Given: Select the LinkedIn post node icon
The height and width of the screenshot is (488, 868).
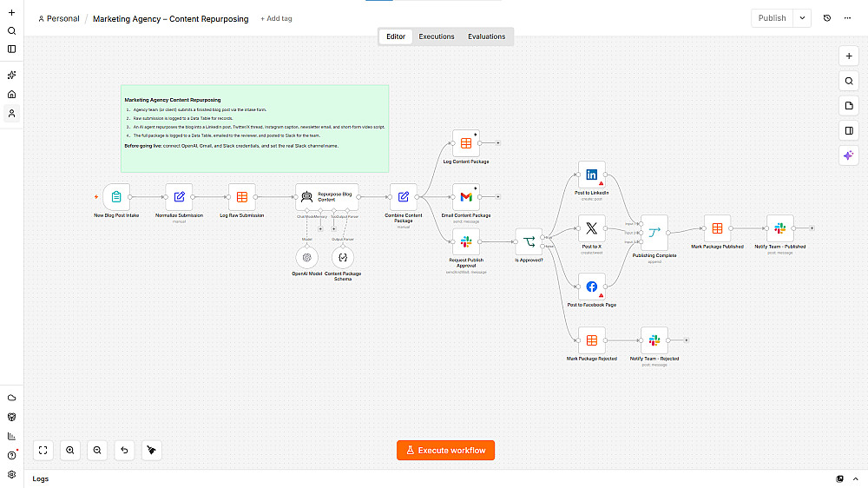Looking at the screenshot, I should (x=591, y=175).
